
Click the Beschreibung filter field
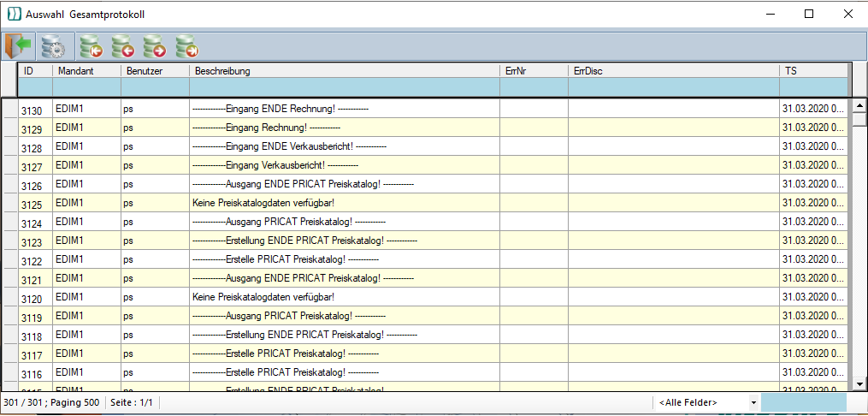click(x=344, y=87)
